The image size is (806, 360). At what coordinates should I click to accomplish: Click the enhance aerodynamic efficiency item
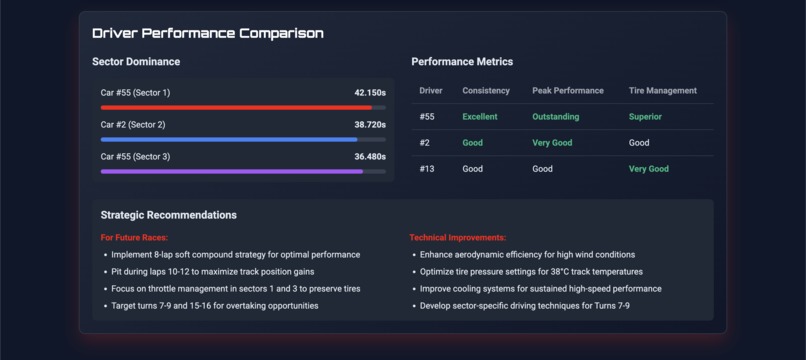pyautogui.click(x=527, y=255)
